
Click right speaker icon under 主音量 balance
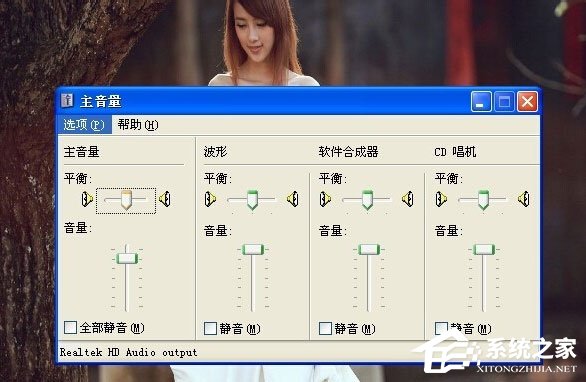pyautogui.click(x=165, y=199)
